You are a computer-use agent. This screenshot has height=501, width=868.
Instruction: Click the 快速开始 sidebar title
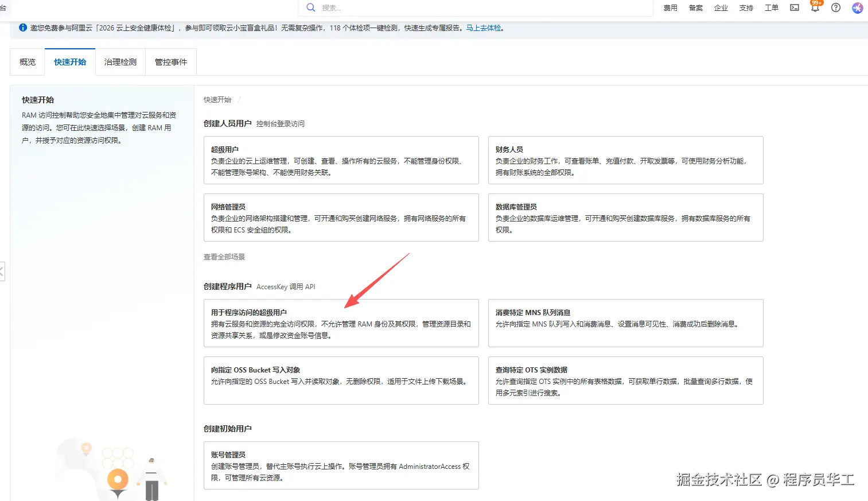[38, 100]
